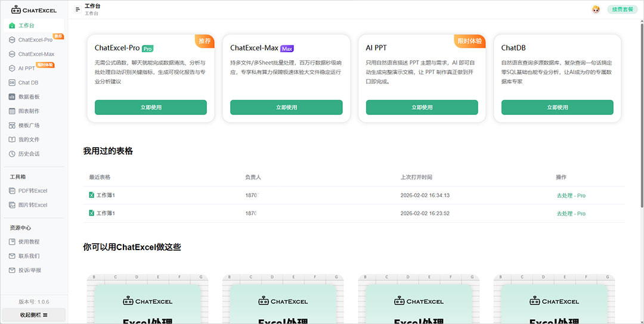
Task: Click the green home icon beside 工作台
Action: point(12,26)
